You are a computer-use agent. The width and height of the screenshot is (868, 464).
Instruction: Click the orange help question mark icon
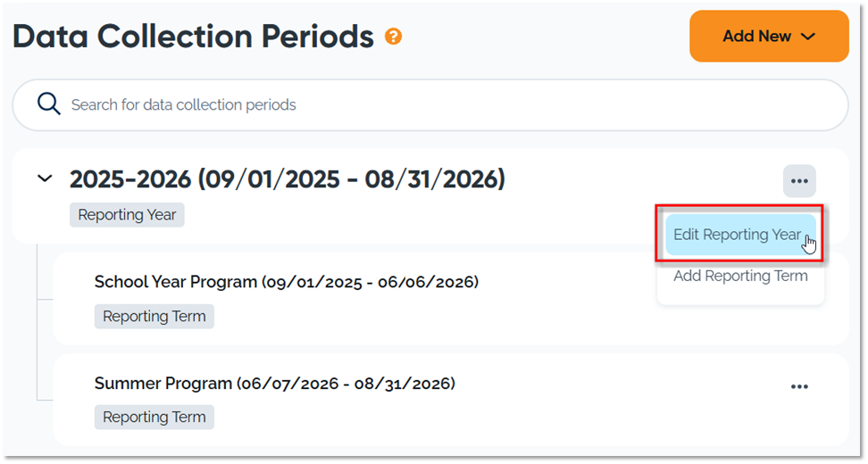393,37
